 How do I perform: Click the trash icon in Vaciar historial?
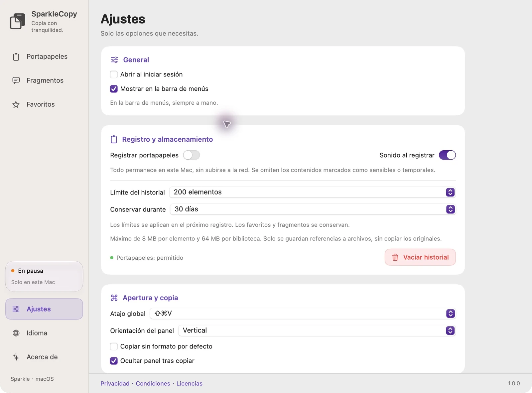(395, 257)
